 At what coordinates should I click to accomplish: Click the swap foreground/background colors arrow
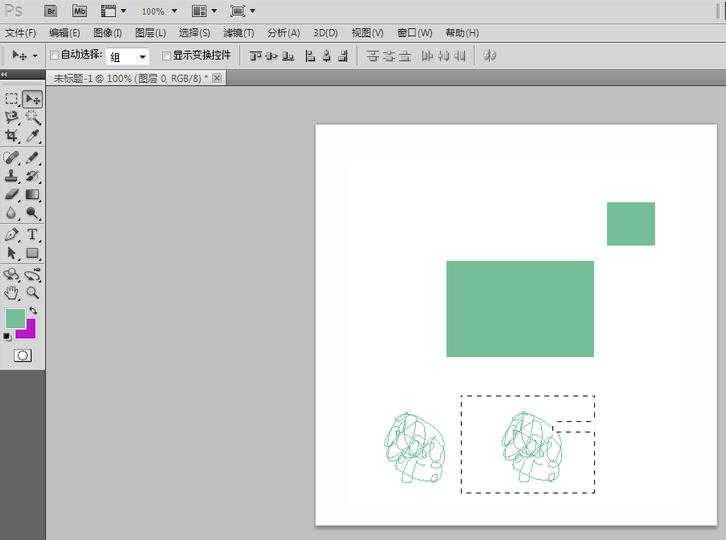pyautogui.click(x=33, y=311)
